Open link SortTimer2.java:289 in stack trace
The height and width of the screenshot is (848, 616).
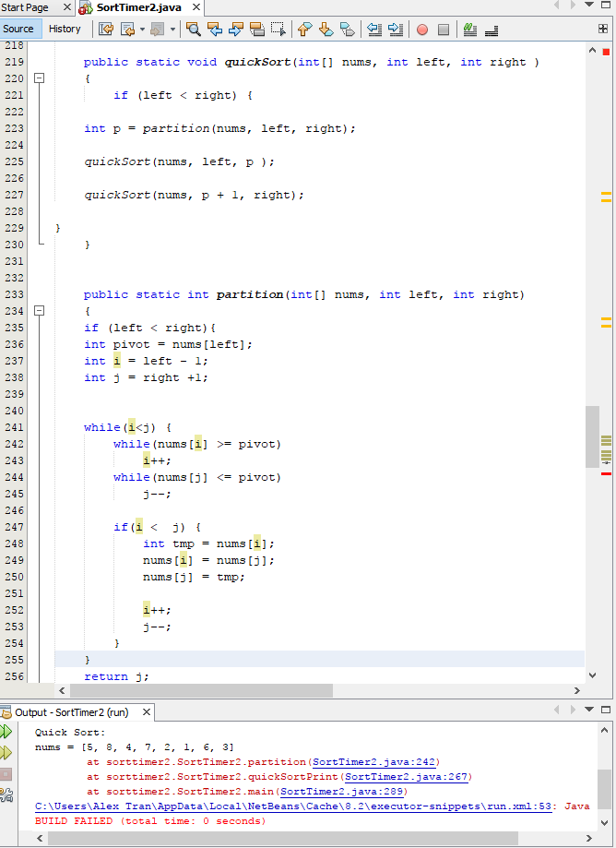point(341,791)
